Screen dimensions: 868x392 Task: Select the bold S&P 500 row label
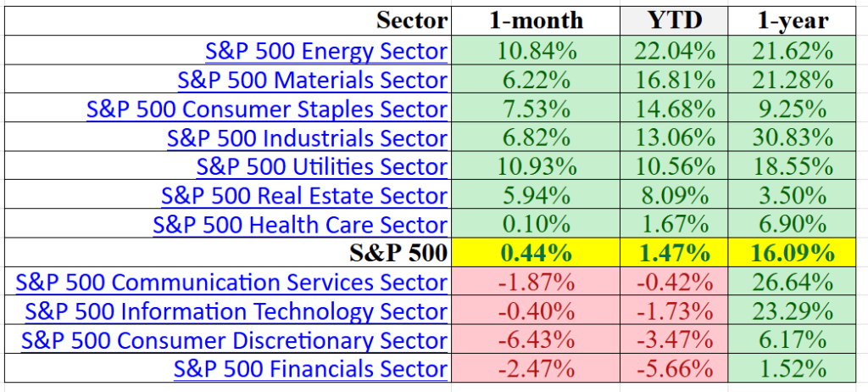398,253
